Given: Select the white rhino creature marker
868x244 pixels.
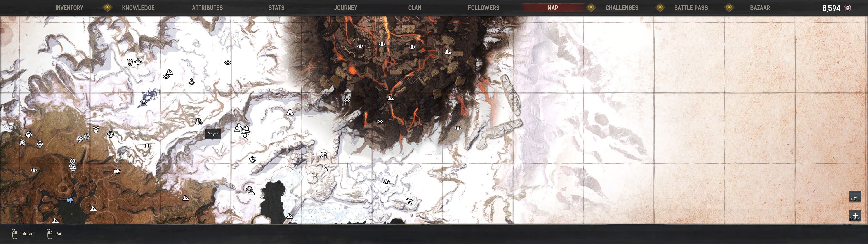Looking at the screenshot, I should click(117, 171).
